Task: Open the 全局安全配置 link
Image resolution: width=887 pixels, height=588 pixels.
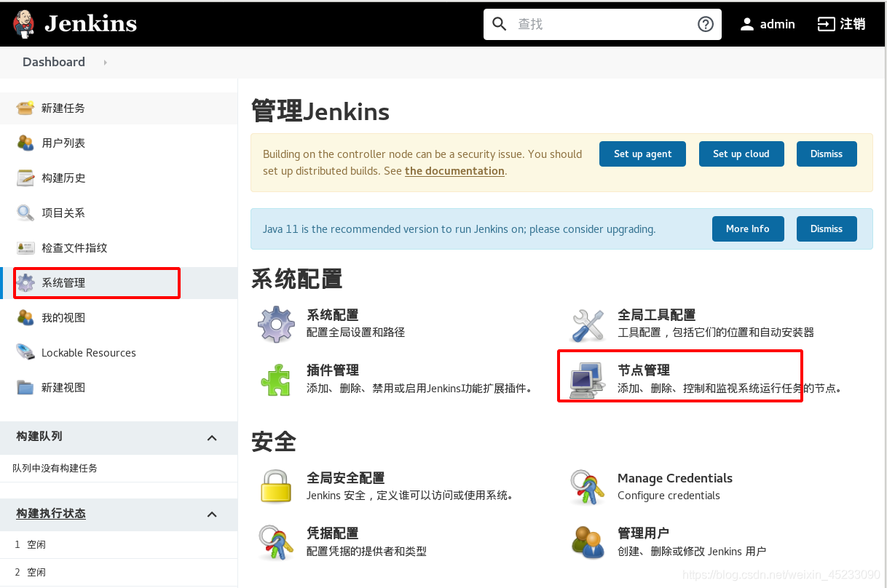Action: [x=346, y=478]
